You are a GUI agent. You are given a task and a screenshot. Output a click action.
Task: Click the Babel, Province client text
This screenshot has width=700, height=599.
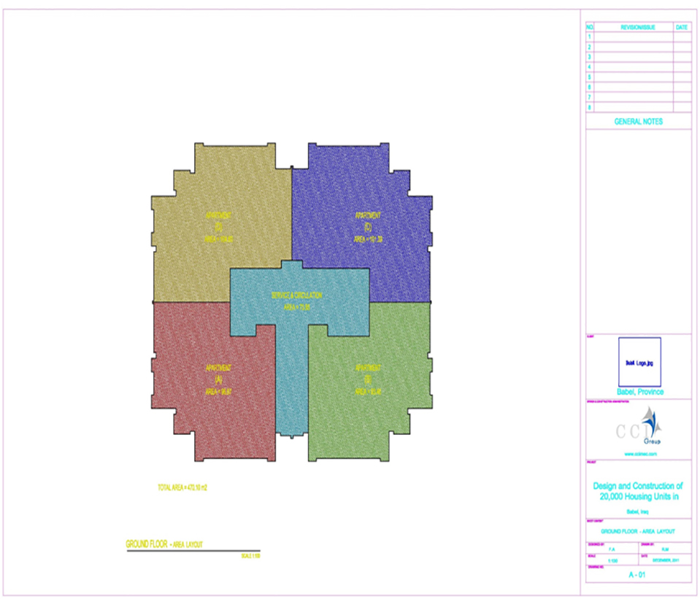[x=639, y=392]
